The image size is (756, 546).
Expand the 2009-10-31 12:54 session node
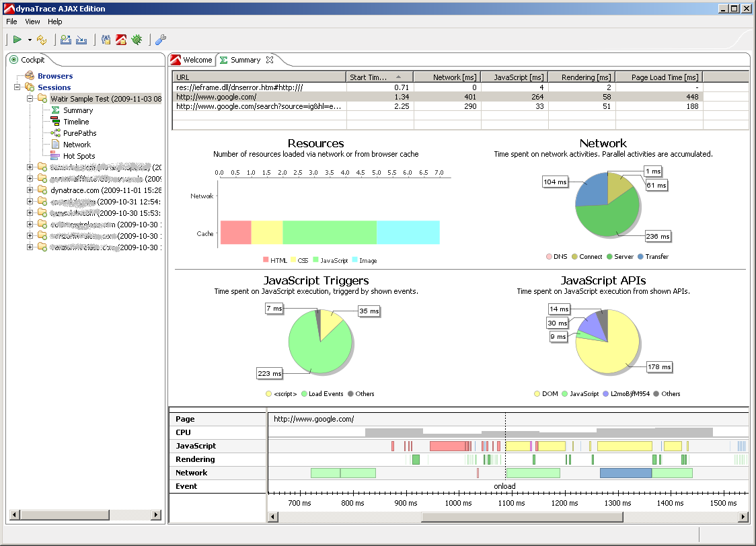30,202
